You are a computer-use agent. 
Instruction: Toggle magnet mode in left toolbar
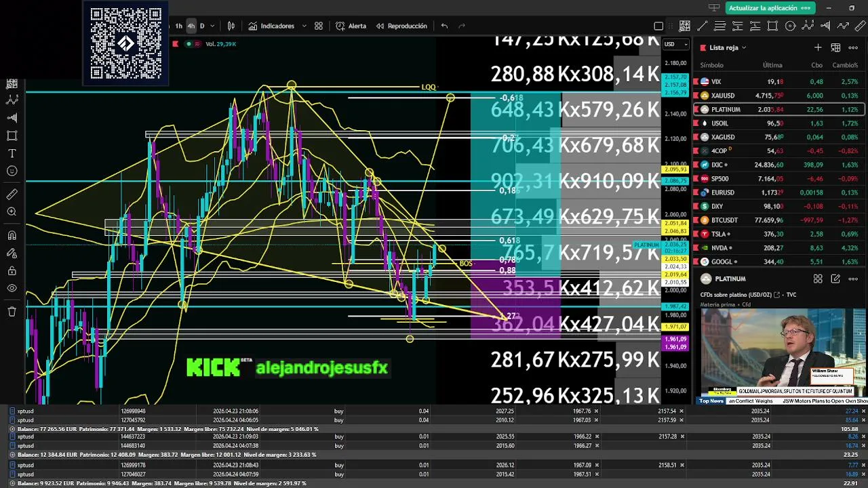point(12,235)
